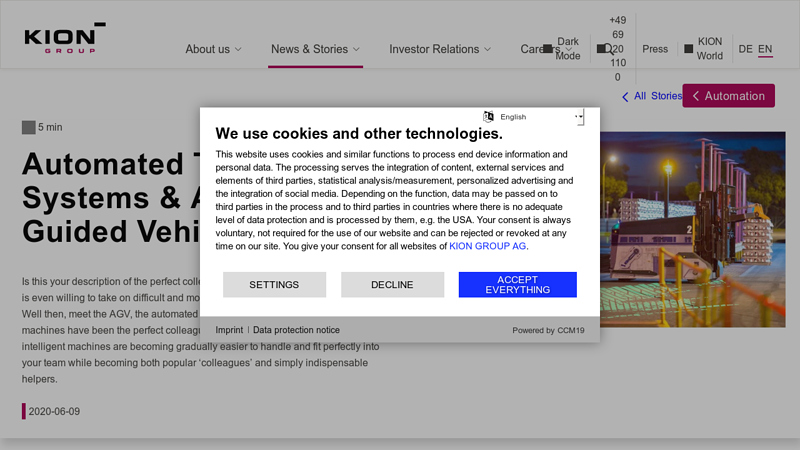This screenshot has width=800, height=450.
Task: Open the KION GROUP AG link
Action: [488, 246]
